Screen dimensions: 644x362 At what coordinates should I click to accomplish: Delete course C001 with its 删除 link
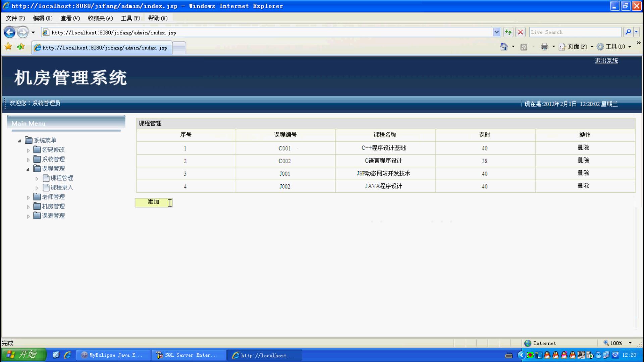[584, 147]
